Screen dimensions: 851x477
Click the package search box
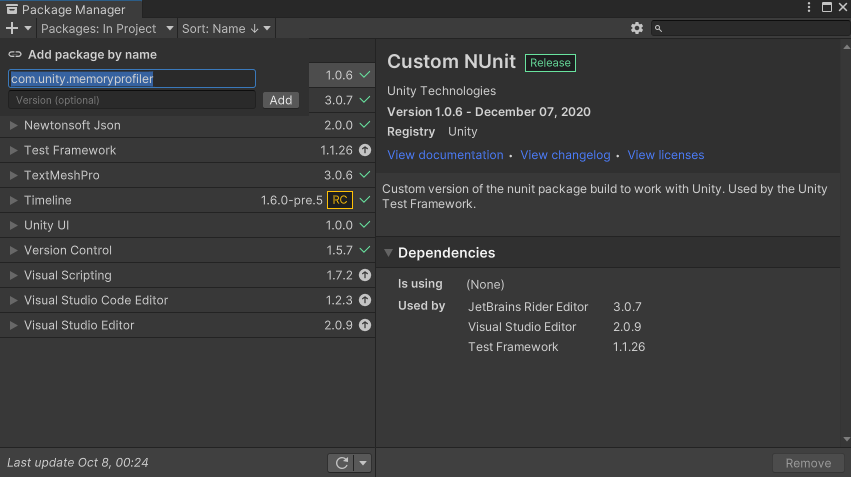751,29
